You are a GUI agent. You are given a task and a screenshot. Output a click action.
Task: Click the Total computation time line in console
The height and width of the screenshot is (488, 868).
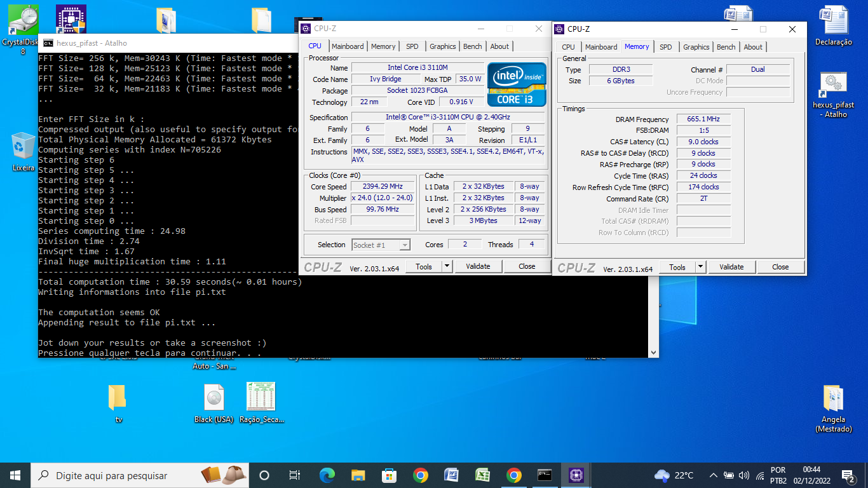tap(170, 282)
